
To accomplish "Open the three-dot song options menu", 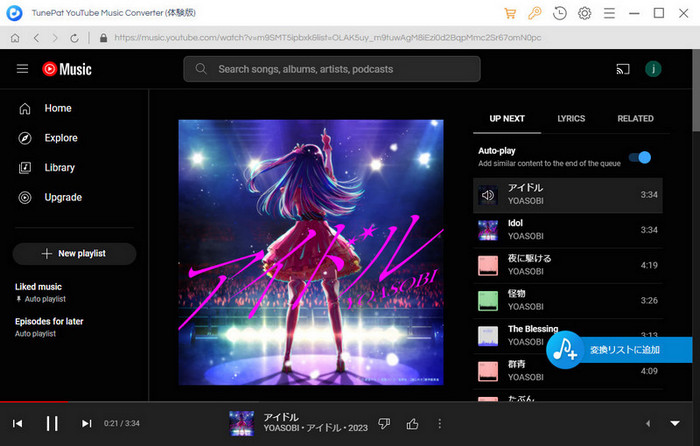I will [x=440, y=424].
